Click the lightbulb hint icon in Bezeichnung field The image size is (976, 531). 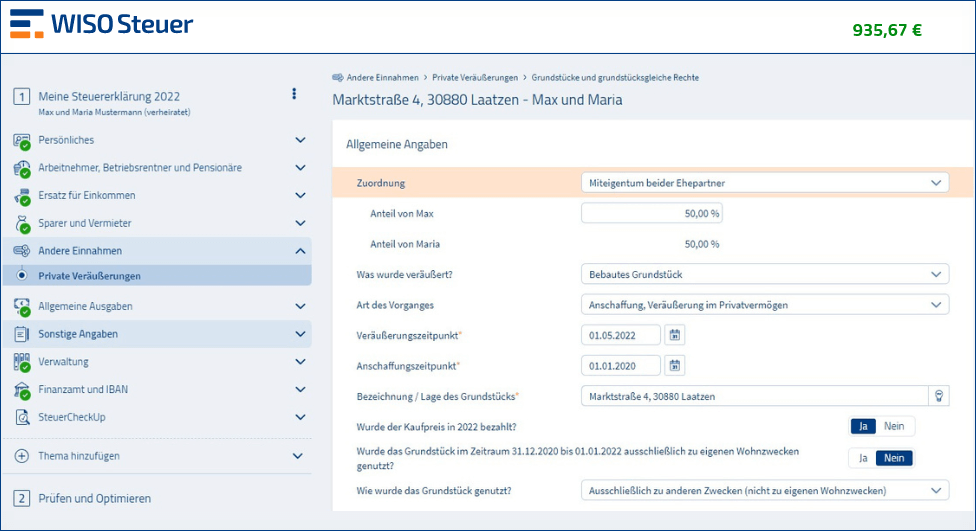coord(939,396)
